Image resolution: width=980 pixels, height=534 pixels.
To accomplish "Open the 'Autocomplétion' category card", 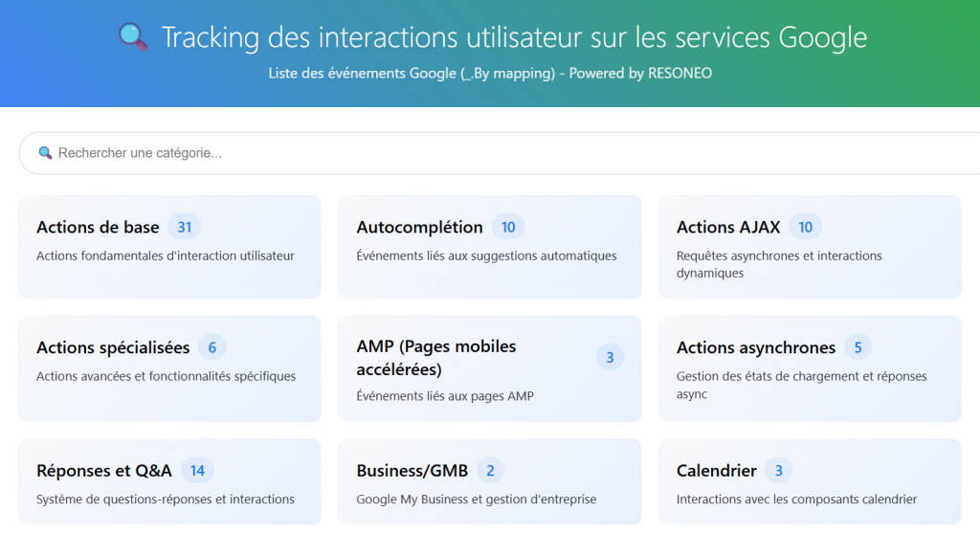I will [490, 247].
